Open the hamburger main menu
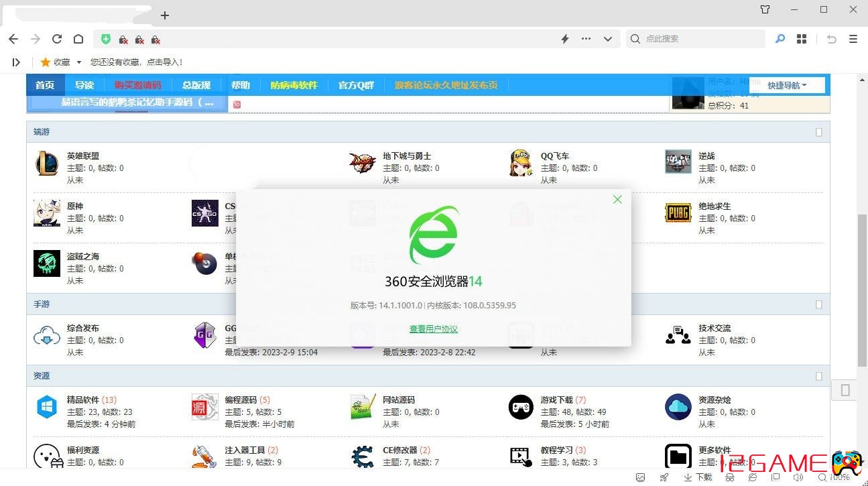 853,39
